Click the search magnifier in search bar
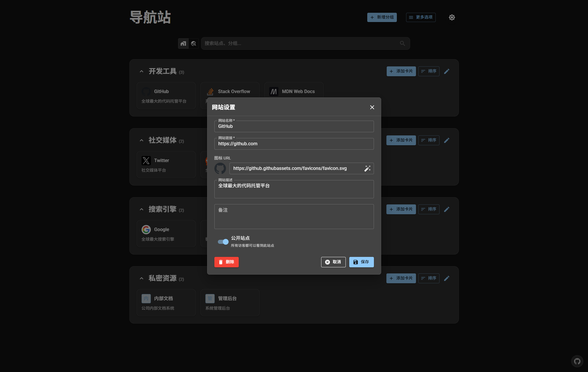The image size is (588, 372). tap(402, 43)
